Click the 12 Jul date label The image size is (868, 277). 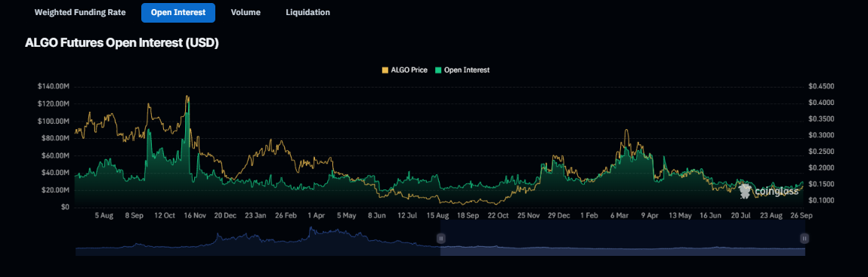pyautogui.click(x=407, y=216)
